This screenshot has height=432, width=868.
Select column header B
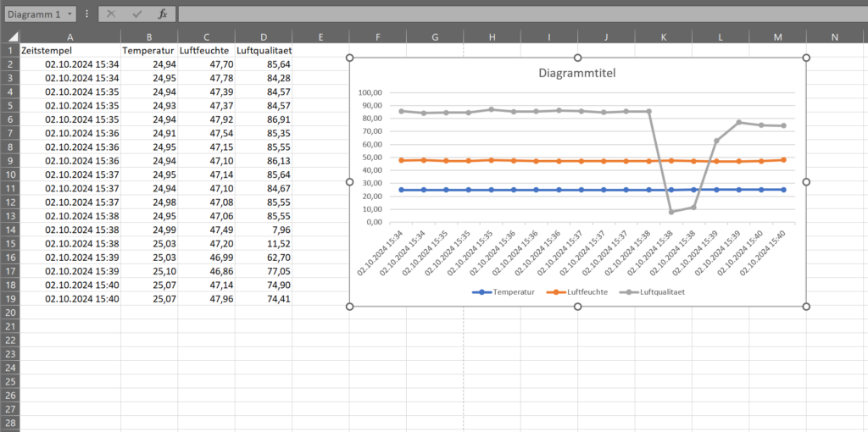(x=149, y=36)
